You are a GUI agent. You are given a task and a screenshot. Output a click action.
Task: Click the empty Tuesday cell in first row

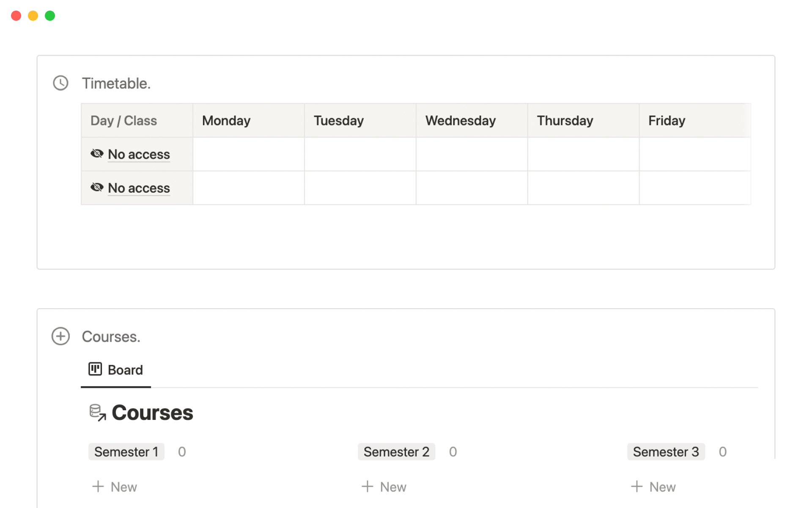pyautogui.click(x=360, y=154)
